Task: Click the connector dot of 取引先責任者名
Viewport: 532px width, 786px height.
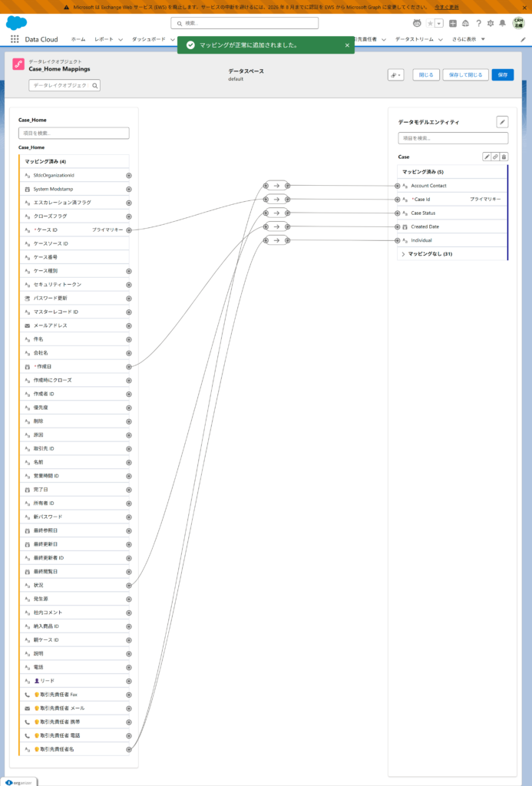Action: point(129,749)
